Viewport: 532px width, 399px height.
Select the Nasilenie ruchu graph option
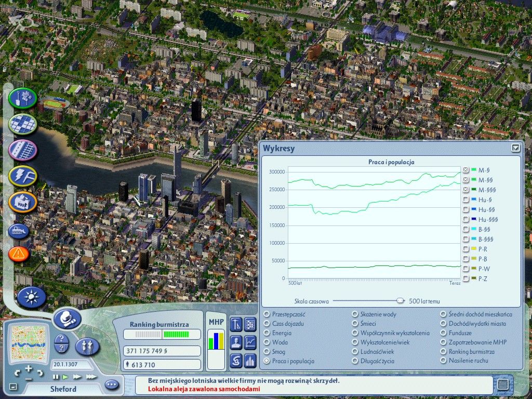pos(443,361)
